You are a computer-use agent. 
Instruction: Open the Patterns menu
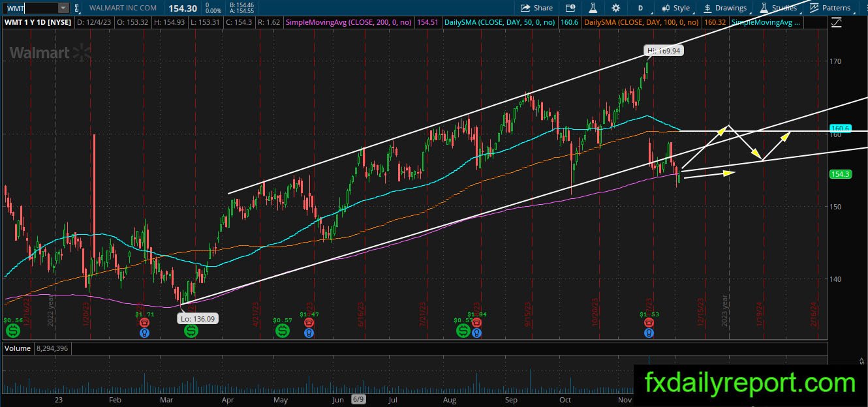coord(830,8)
